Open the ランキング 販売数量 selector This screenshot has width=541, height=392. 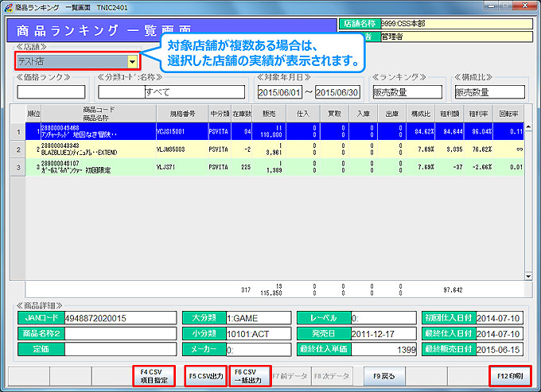[x=407, y=92]
